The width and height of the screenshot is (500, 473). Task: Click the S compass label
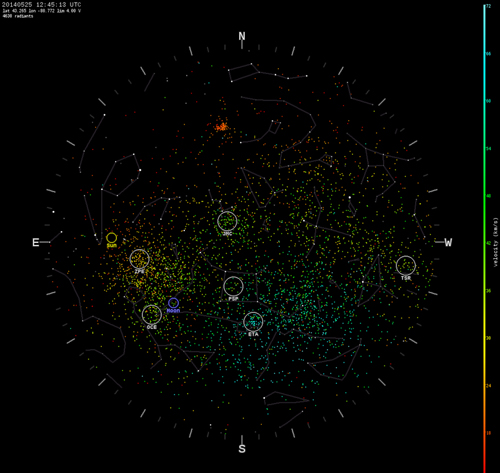242,448
